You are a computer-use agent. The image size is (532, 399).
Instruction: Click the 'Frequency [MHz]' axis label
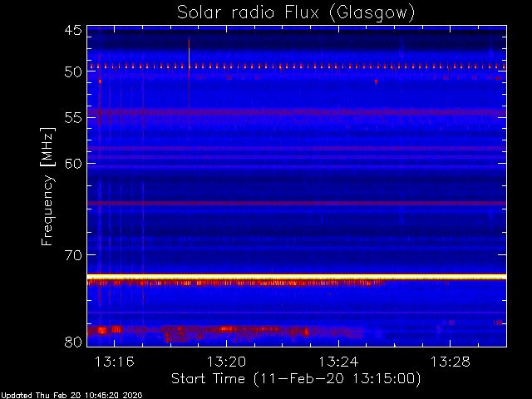[x=47, y=186]
